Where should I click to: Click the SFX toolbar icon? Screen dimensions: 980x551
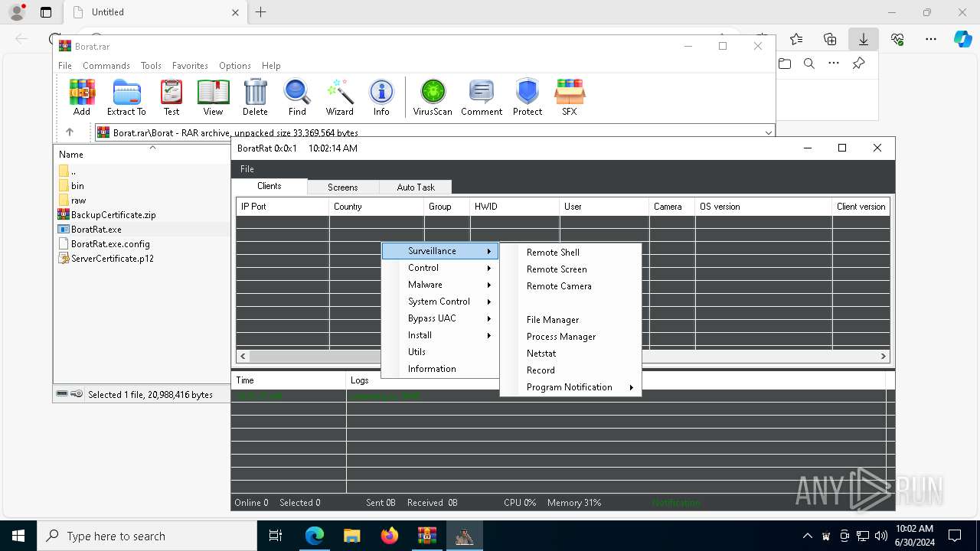click(570, 97)
